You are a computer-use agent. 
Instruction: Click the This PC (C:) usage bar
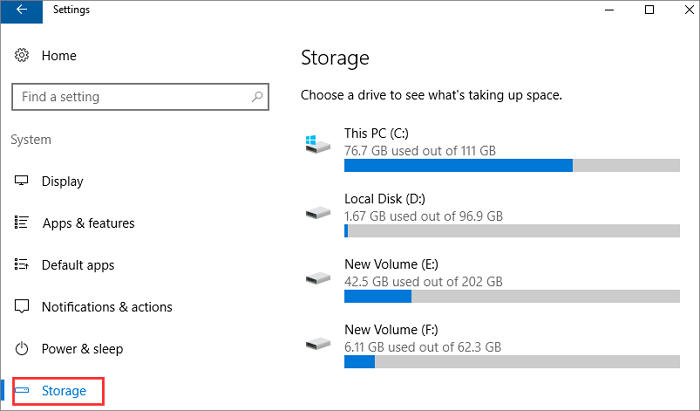[511, 165]
